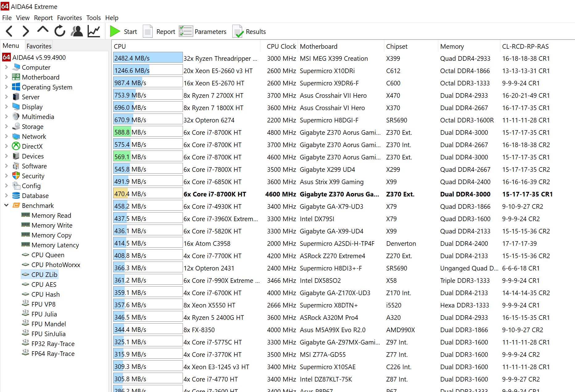Sort by the Motherboard column header
The image size is (575, 392).
pyautogui.click(x=341, y=46)
